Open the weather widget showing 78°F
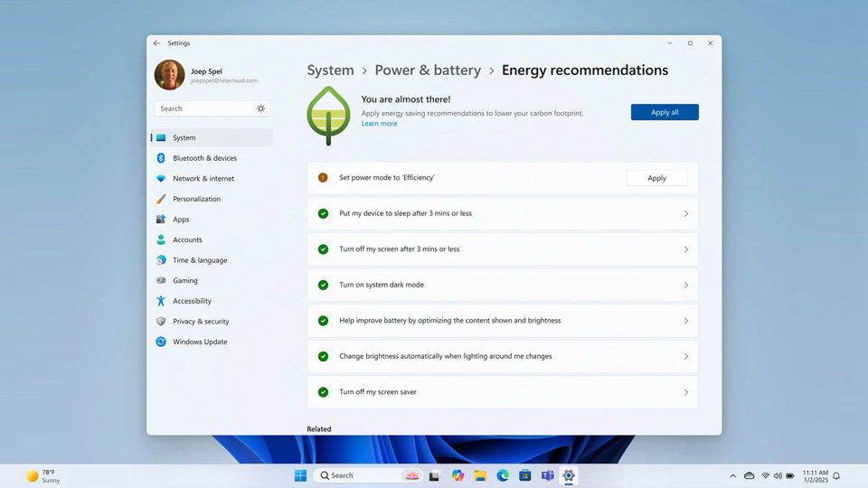868x488 pixels. coord(43,476)
